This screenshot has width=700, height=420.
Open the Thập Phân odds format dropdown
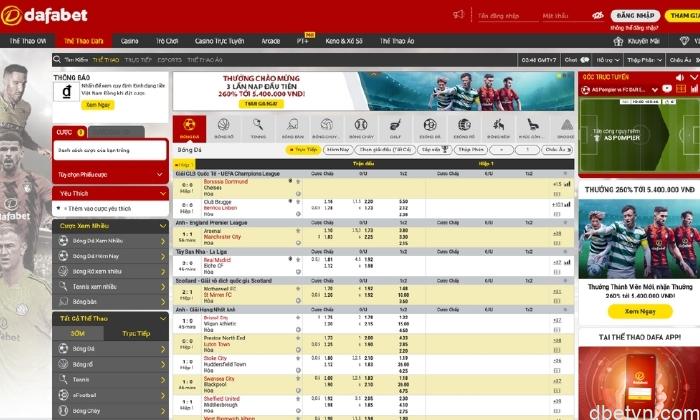pos(643,60)
